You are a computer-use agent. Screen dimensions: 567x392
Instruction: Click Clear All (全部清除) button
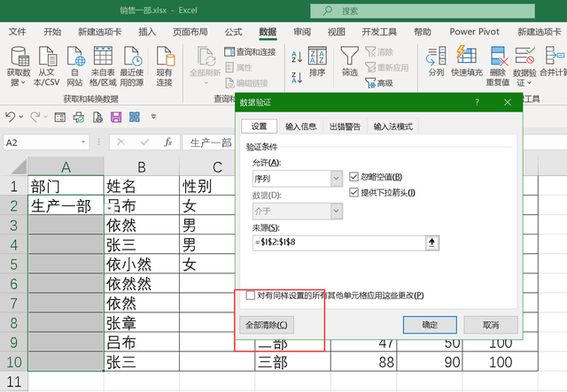(x=267, y=325)
